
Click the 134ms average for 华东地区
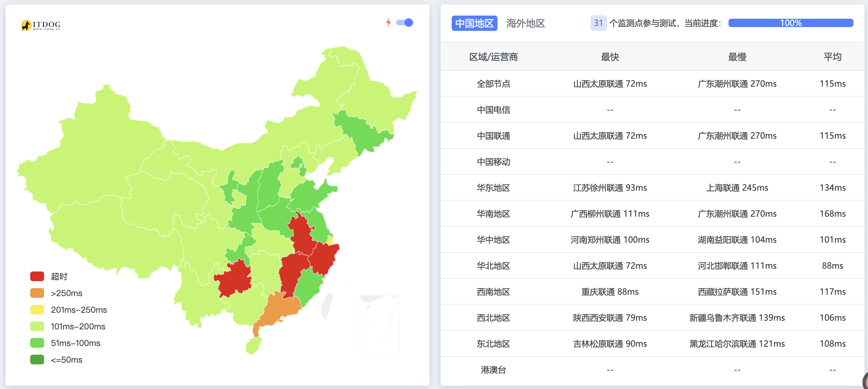tap(833, 188)
